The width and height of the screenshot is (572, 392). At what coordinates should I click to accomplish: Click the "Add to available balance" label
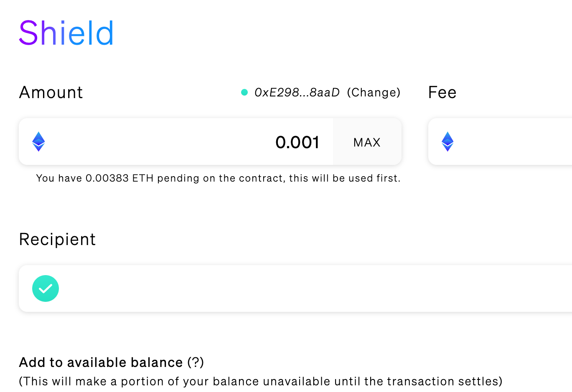tap(101, 362)
